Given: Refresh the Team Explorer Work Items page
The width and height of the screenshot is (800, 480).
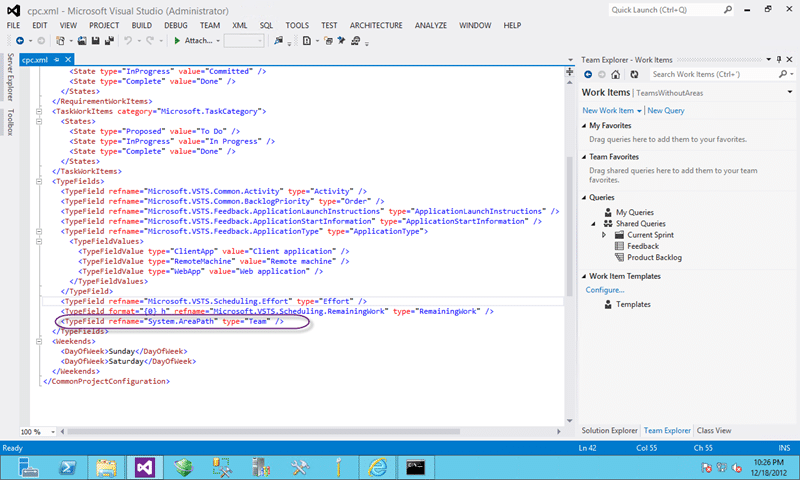Looking at the screenshot, I should point(634,74).
